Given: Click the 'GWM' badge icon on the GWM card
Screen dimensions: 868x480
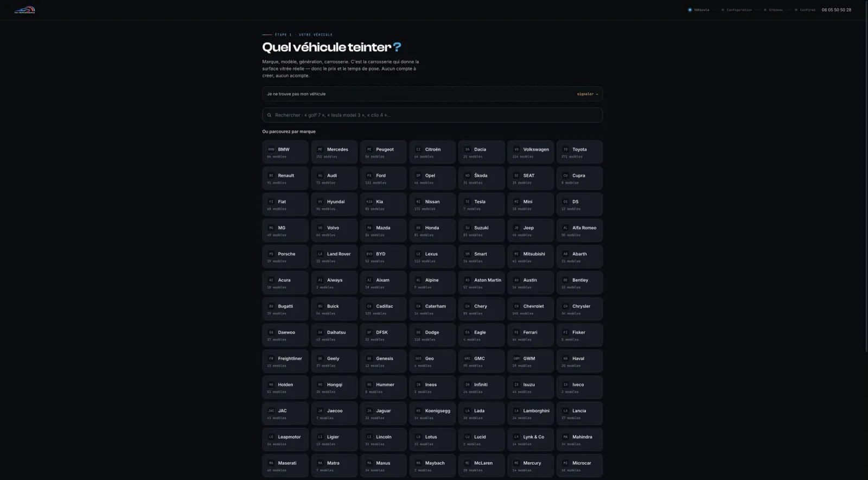Looking at the screenshot, I should tap(516, 358).
